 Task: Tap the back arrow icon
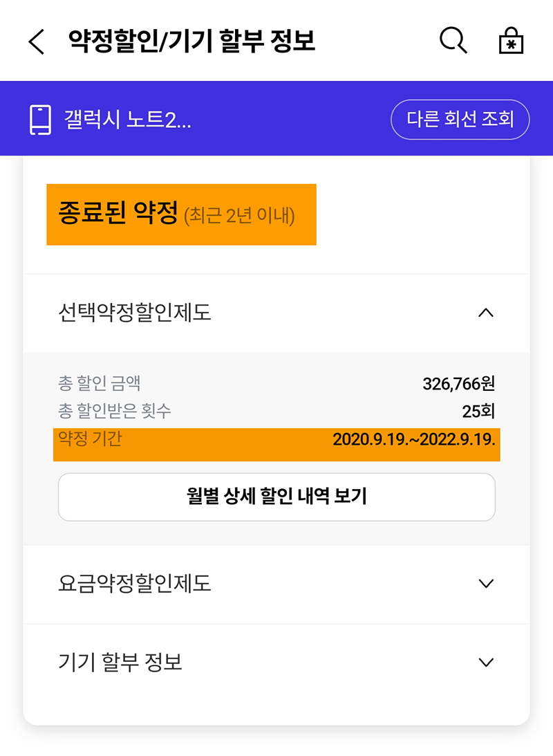[x=36, y=42]
